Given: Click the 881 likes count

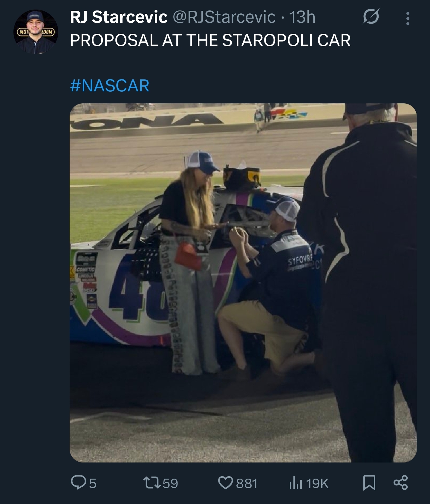Looking at the screenshot, I should pyautogui.click(x=247, y=483).
